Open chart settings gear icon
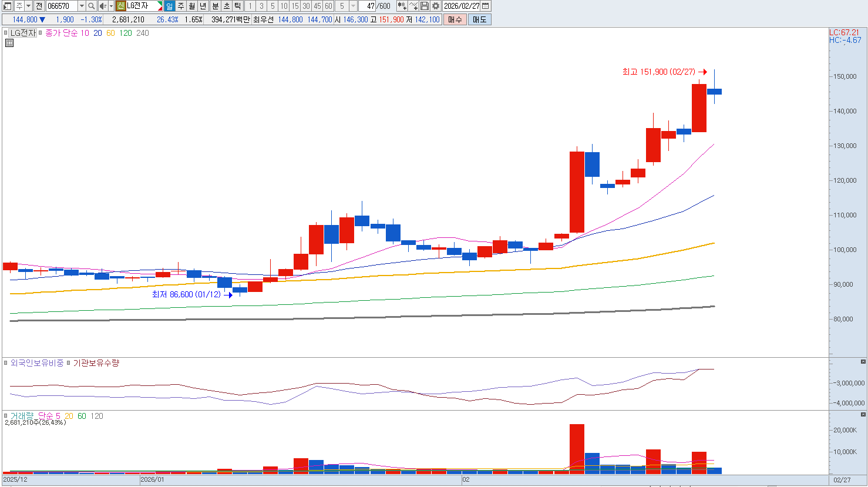Viewport: 868px width, 487px height. pyautogui.click(x=436, y=6)
